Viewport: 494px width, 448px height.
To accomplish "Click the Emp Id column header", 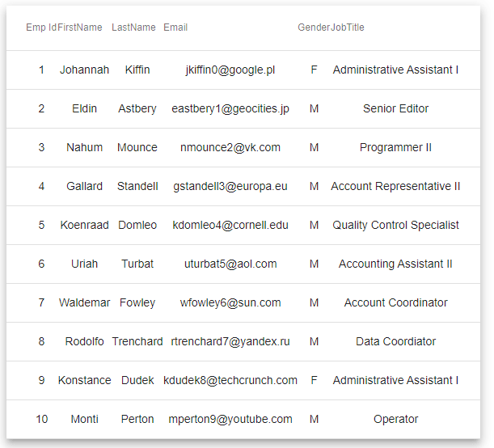I will coord(41,27).
